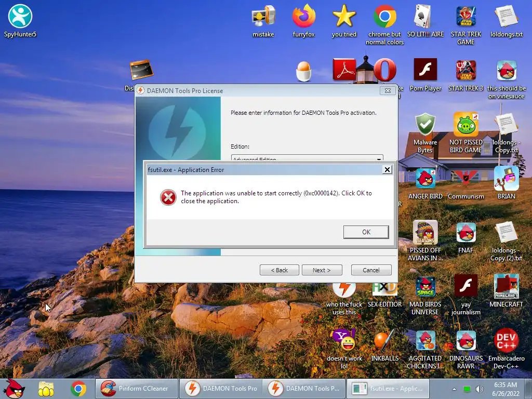
Task: Switch to 'fsutil.exe - Applic...' taskbar item
Action: click(388, 389)
